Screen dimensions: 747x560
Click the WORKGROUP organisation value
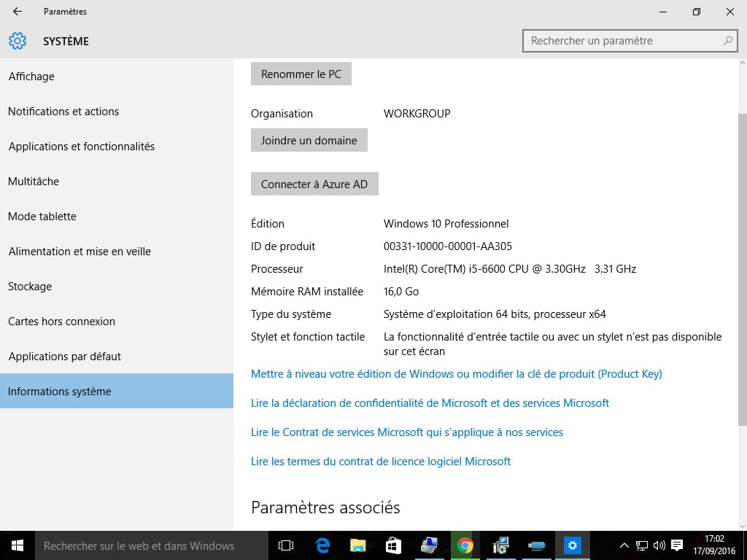pyautogui.click(x=417, y=113)
